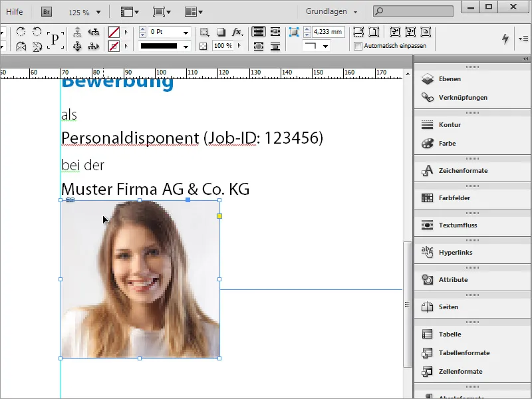
Task: Rotate selection 90° counterclockwise
Action: tap(37, 32)
